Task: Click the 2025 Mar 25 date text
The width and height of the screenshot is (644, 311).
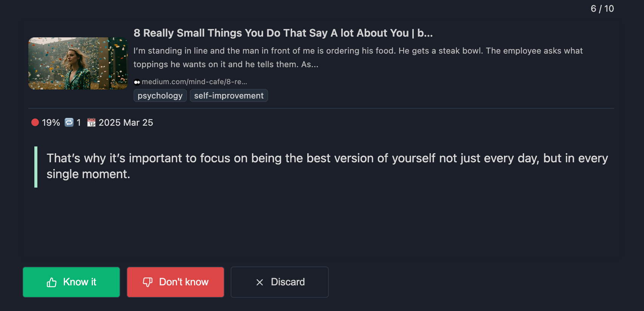Action: 126,123
